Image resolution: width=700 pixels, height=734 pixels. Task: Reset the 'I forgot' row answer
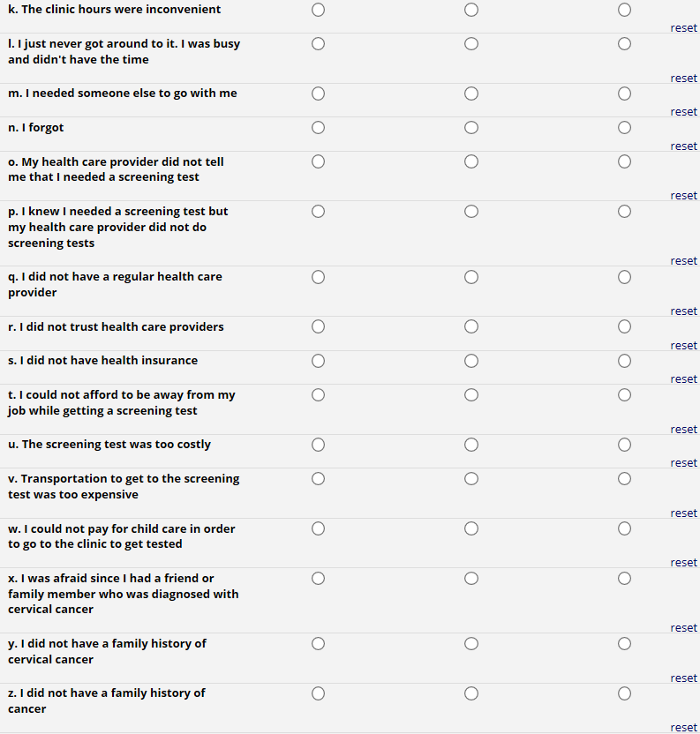coord(683,146)
